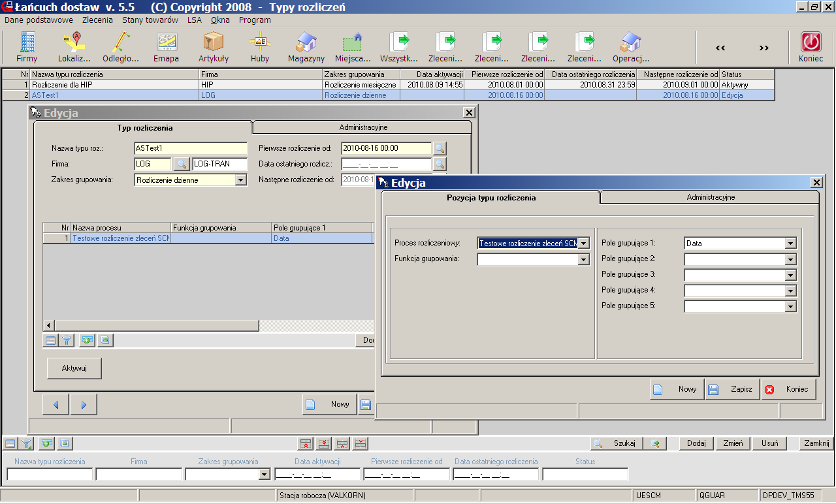Viewport: 836px width, 504px height.
Task: Click list view icon below process grid
Action: click(x=51, y=339)
